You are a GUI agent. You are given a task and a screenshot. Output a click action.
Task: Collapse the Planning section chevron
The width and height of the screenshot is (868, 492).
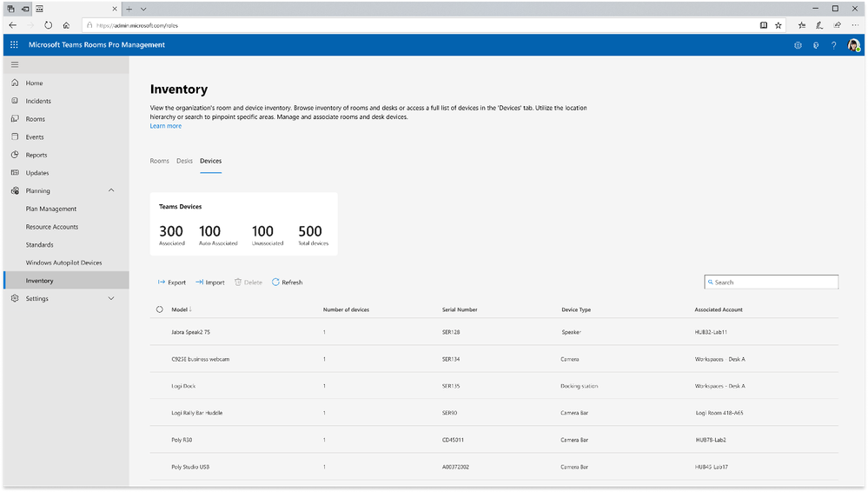(x=111, y=190)
